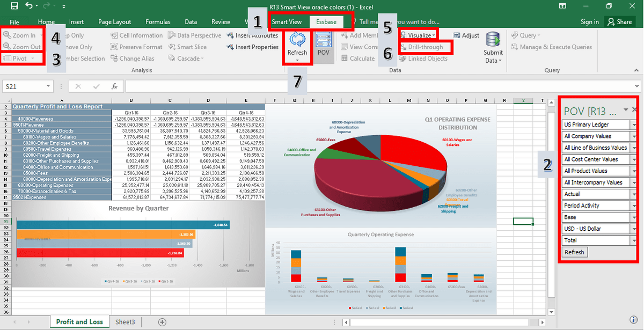This screenshot has height=330, width=644.
Task: Open the Query dropdown
Action: click(x=525, y=35)
